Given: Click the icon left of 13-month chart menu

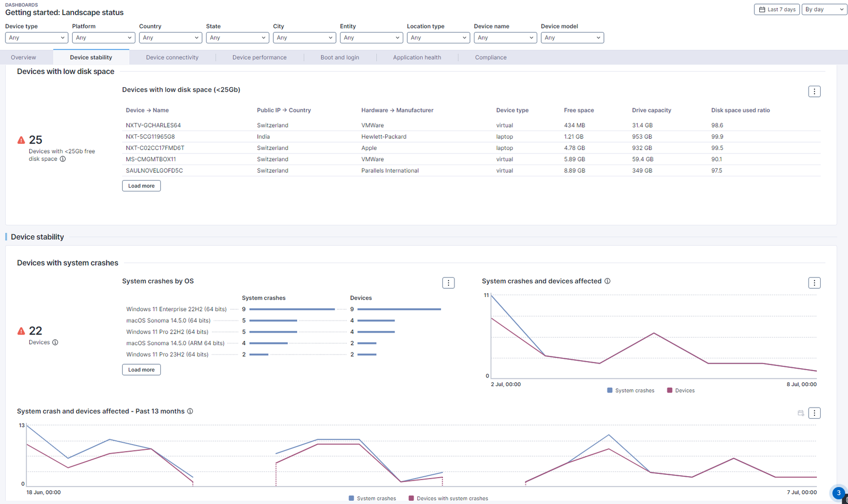Looking at the screenshot, I should tap(800, 413).
